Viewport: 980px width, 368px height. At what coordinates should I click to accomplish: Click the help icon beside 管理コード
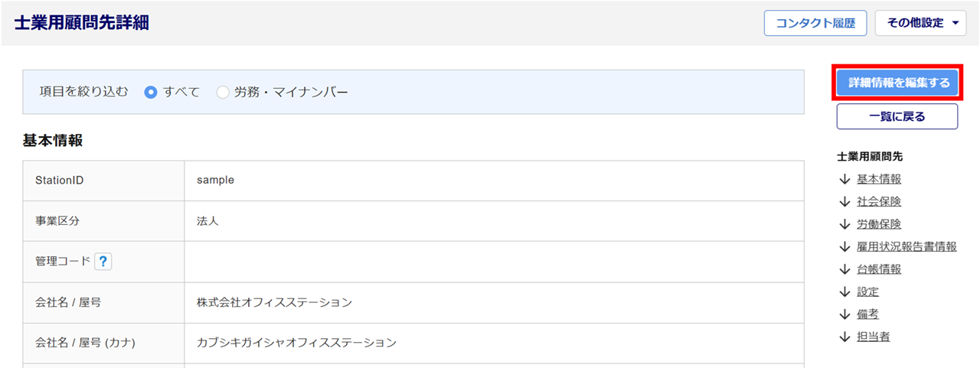click(x=103, y=262)
